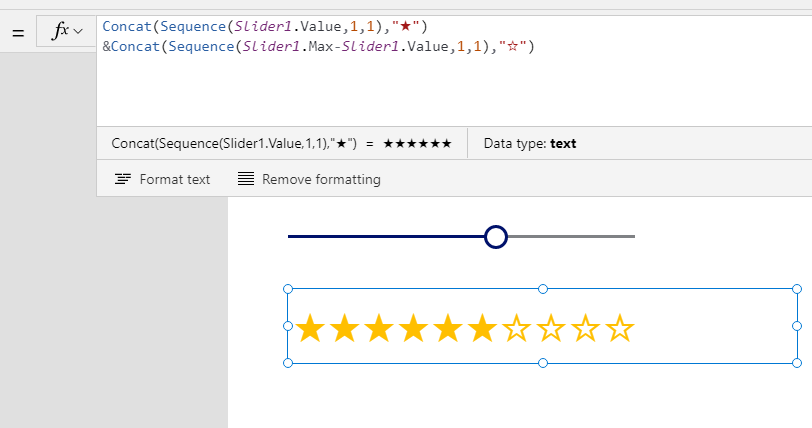Click the Concat evaluation result text
Screen dimensions: 812x428
pyautogui.click(x=282, y=144)
